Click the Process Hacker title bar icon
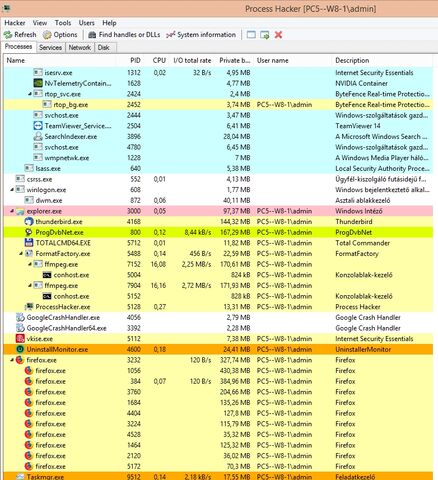The height and width of the screenshot is (480, 438). tap(6, 8)
